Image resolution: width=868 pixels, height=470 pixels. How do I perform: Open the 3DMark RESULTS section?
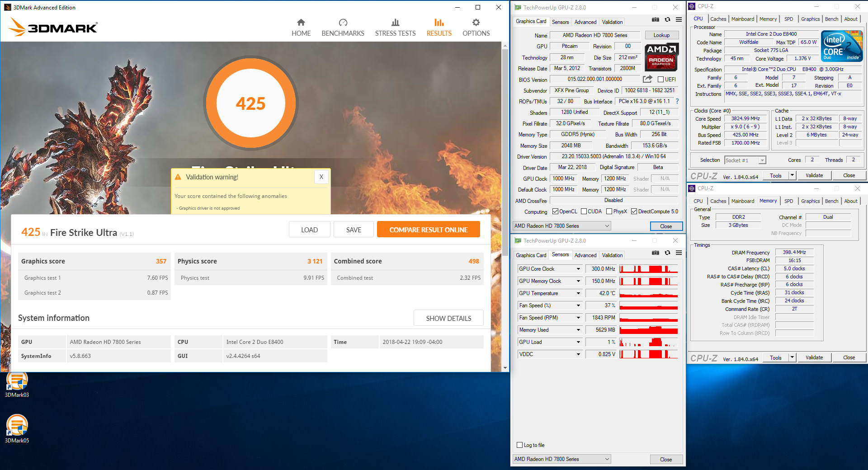click(439, 28)
